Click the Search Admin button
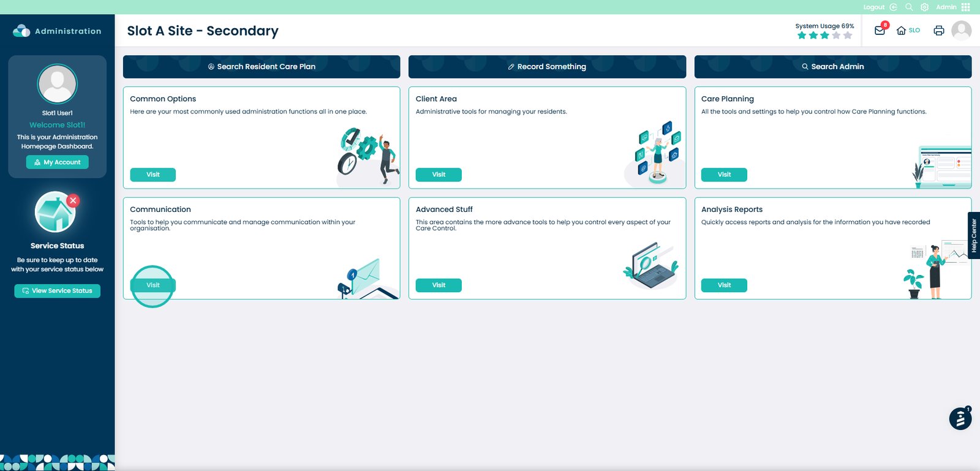980x471 pixels. [x=833, y=67]
